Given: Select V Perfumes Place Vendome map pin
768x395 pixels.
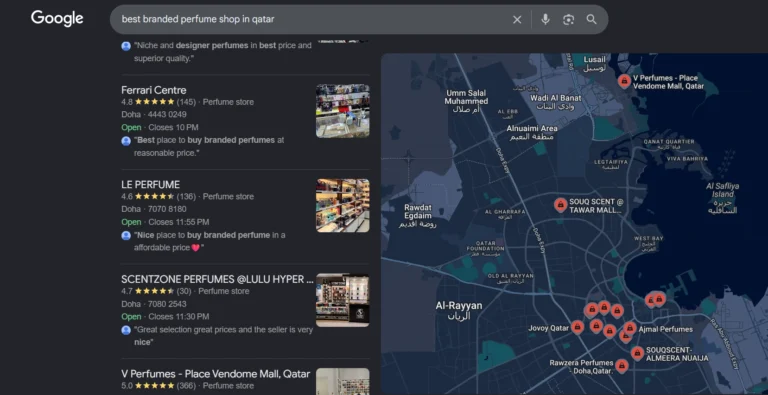Looking at the screenshot, I should tap(624, 81).
